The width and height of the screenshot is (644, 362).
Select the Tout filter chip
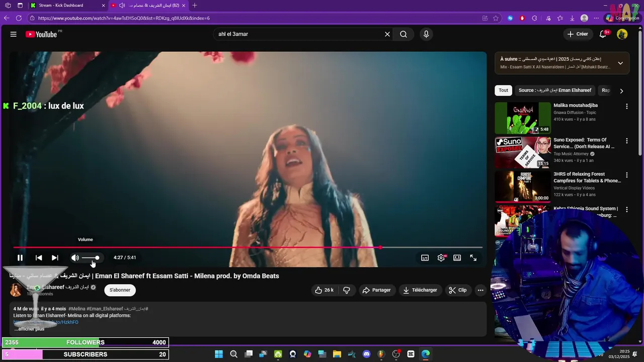503,90
